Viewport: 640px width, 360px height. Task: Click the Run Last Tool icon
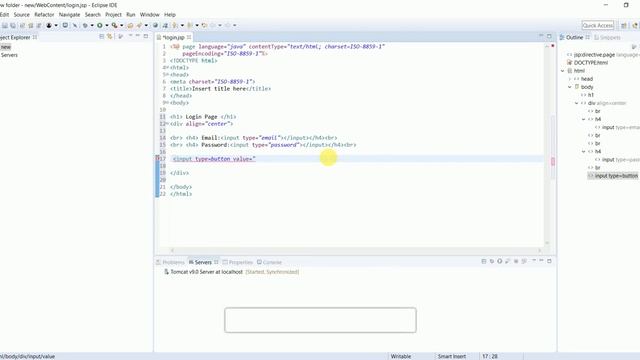click(114, 25)
